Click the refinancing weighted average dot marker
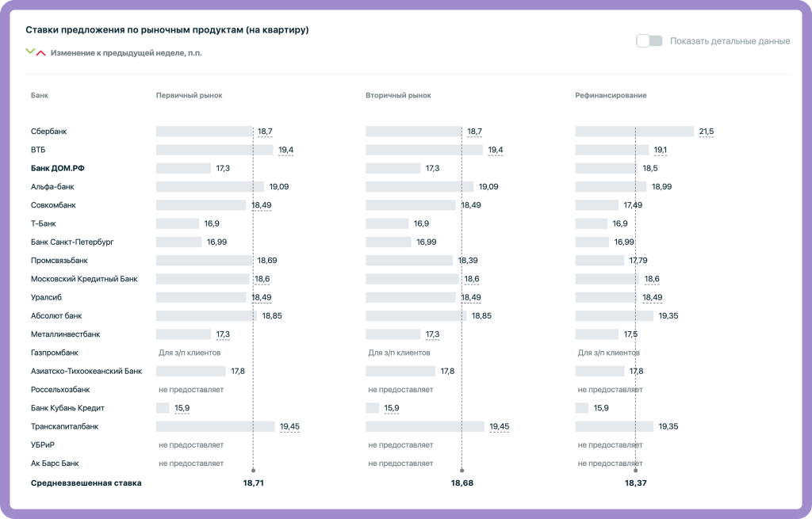Viewport: 812px width, 519px height. (x=635, y=471)
